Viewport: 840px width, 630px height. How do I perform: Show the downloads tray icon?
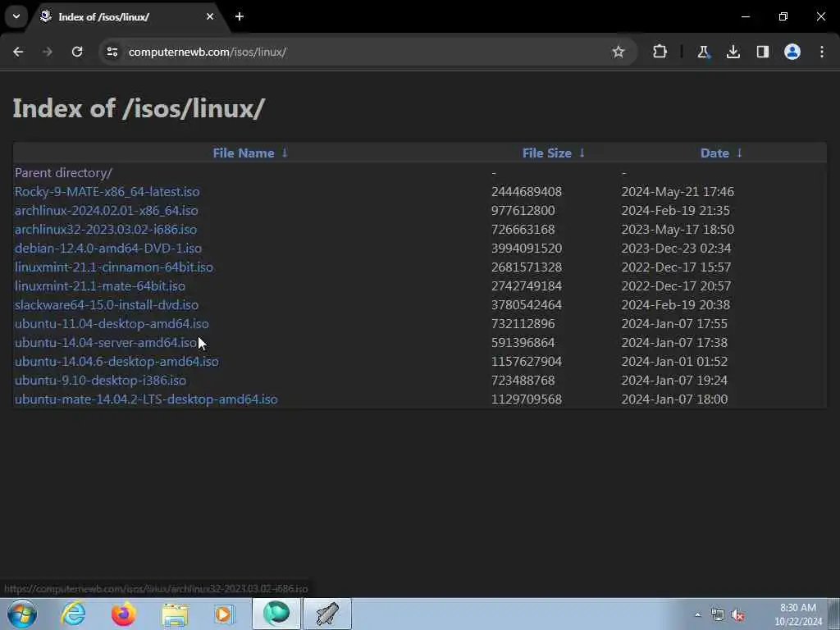point(733,52)
